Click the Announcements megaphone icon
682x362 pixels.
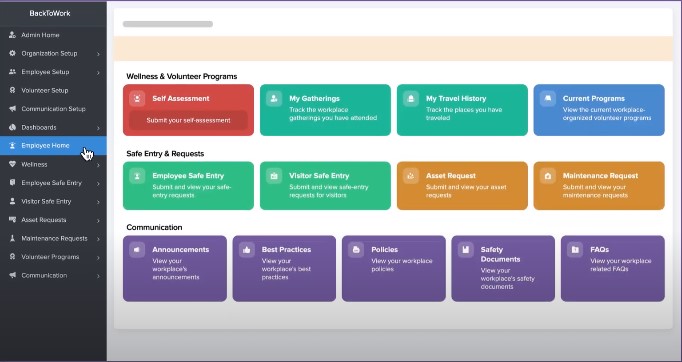(x=137, y=250)
